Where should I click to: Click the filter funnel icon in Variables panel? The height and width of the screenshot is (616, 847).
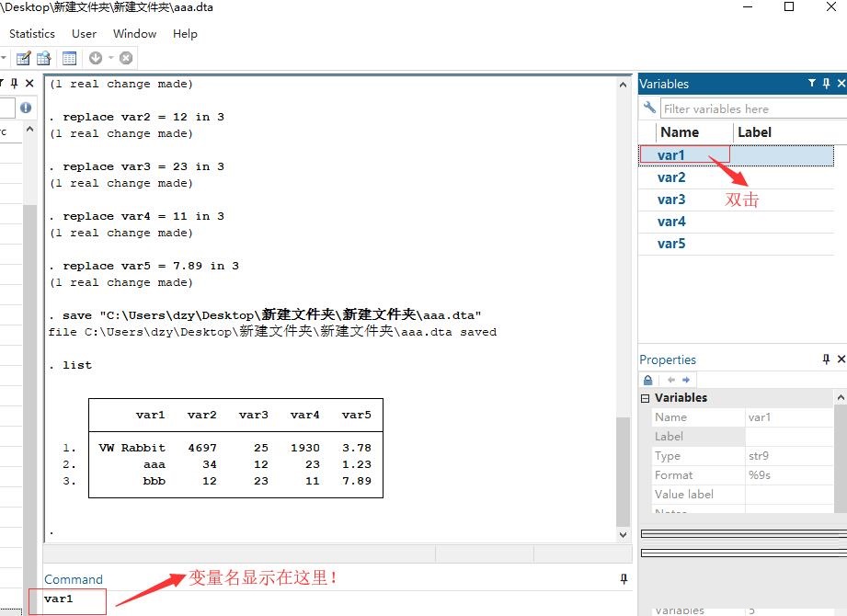point(811,84)
